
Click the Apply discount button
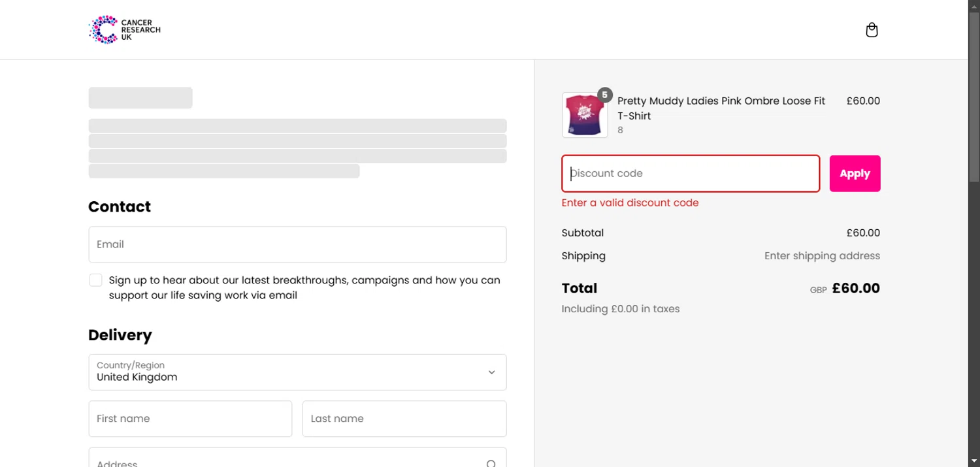pyautogui.click(x=855, y=174)
